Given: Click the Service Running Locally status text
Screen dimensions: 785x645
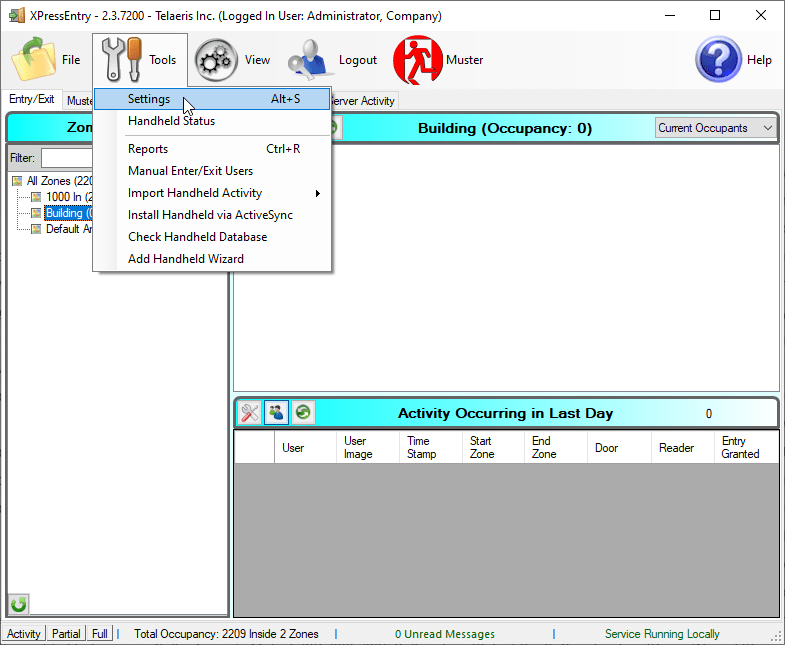Looking at the screenshot, I should coord(662,634).
